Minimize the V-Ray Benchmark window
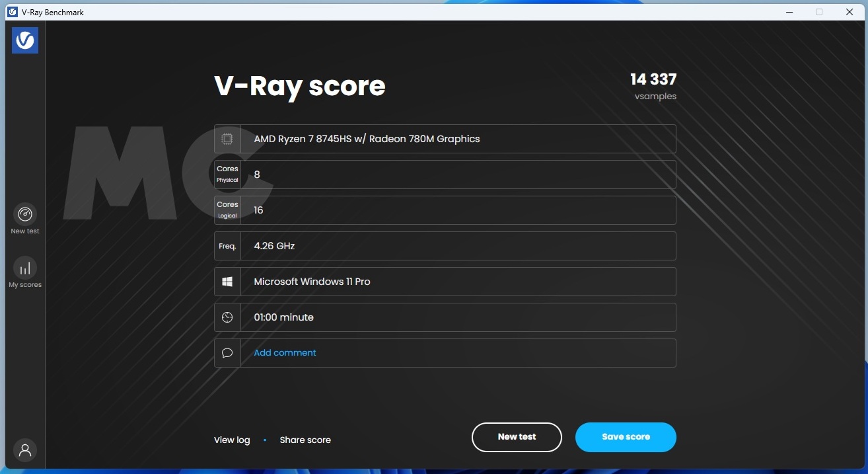The height and width of the screenshot is (474, 868). point(789,12)
